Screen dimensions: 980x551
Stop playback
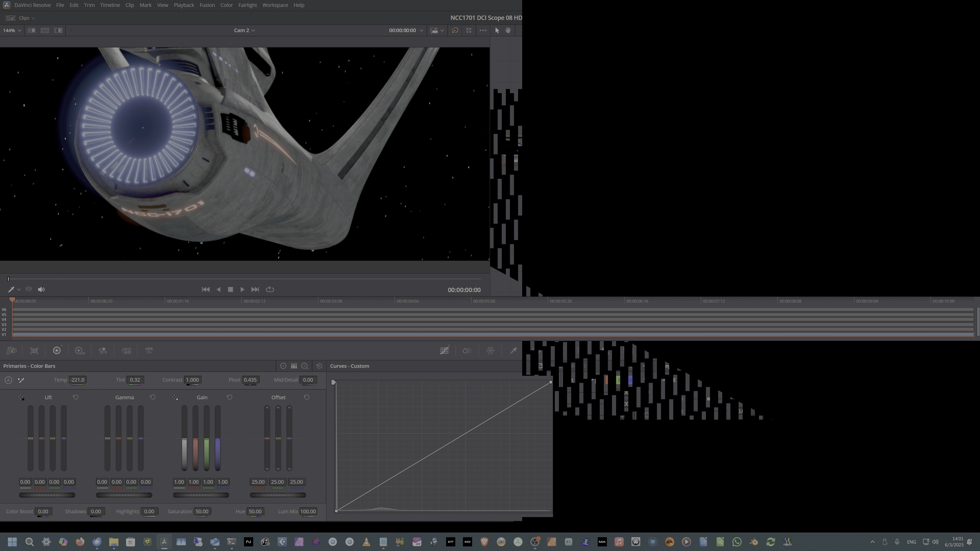click(230, 289)
